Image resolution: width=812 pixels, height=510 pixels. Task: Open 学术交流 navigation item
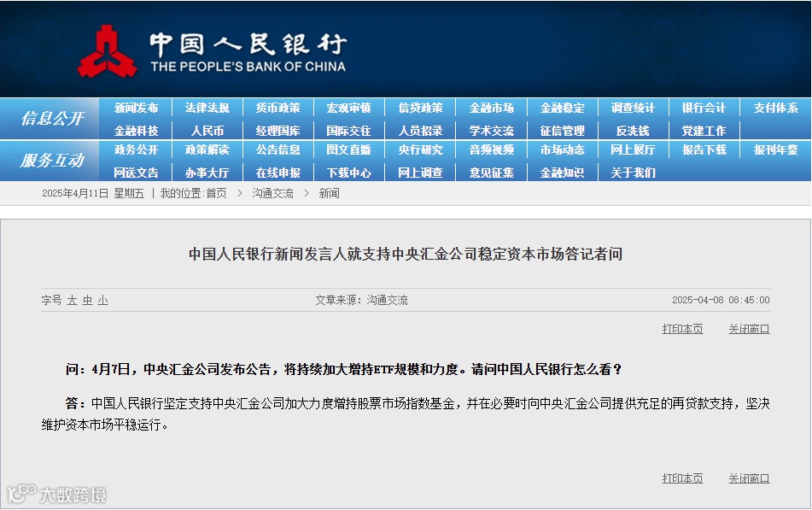[492, 131]
